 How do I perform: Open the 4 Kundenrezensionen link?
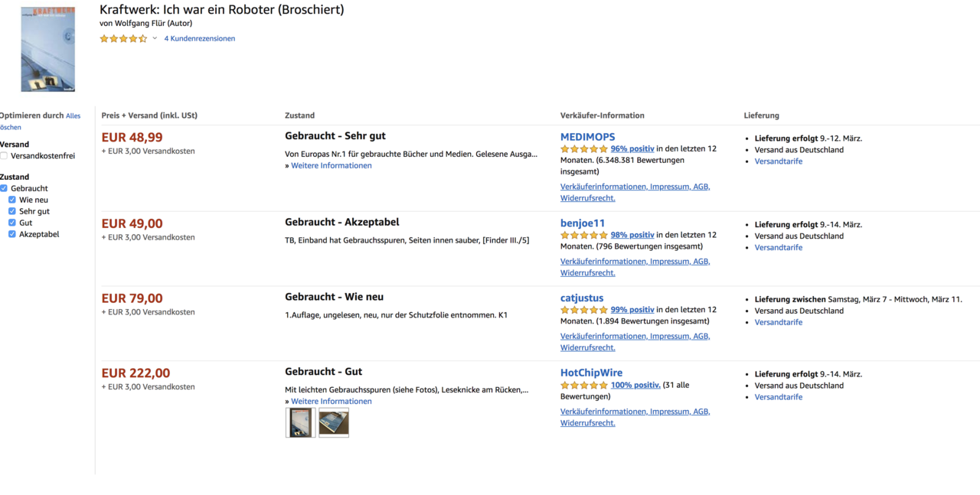tap(199, 38)
